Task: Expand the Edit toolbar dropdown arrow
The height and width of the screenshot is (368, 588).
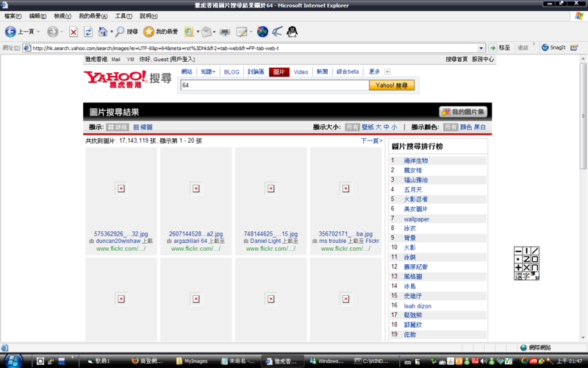Action: 251,32
